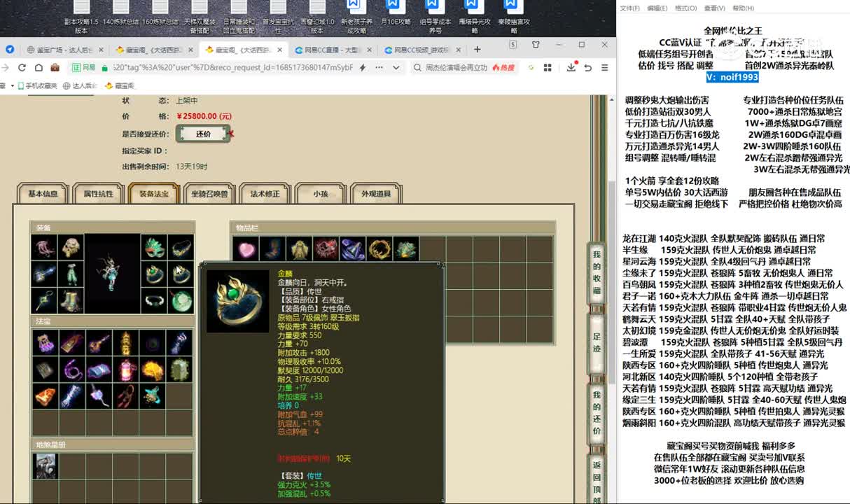Viewport: 850px width, 504px height.
Task: Open the address bar three-dots menu
Action: point(379,68)
